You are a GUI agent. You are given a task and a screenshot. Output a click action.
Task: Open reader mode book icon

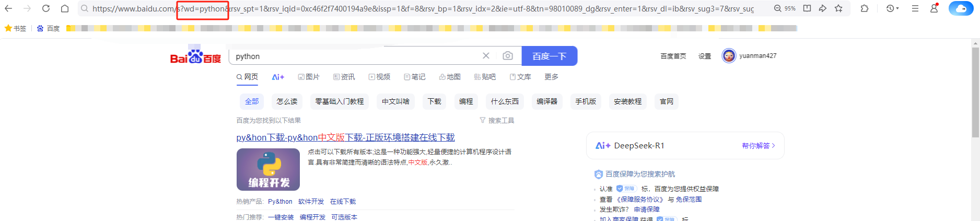pos(807,8)
